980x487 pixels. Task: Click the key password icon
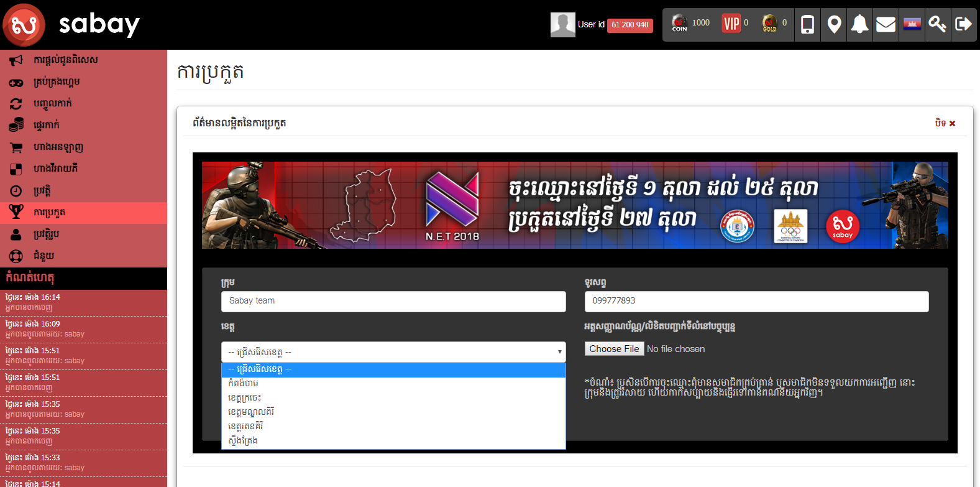[937, 25]
